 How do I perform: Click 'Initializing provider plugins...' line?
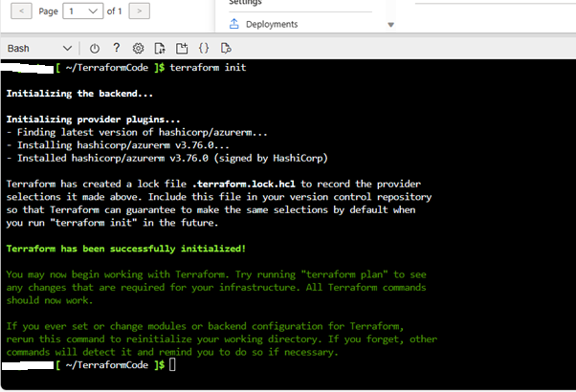point(94,120)
